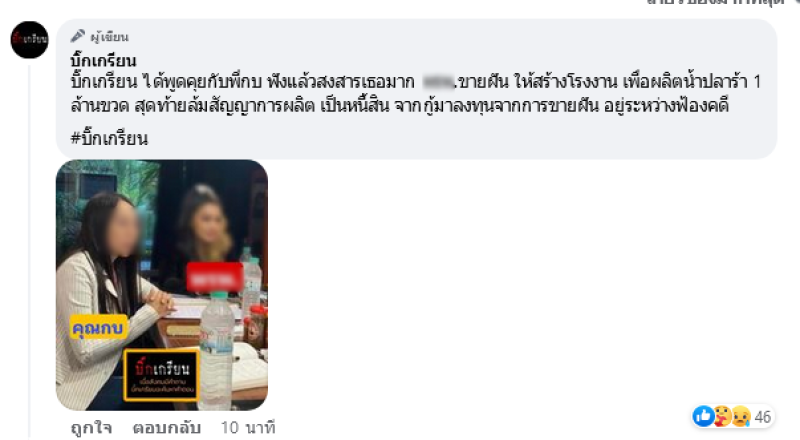Click the pencil author badge icon
800x440 pixels.
(78, 36)
